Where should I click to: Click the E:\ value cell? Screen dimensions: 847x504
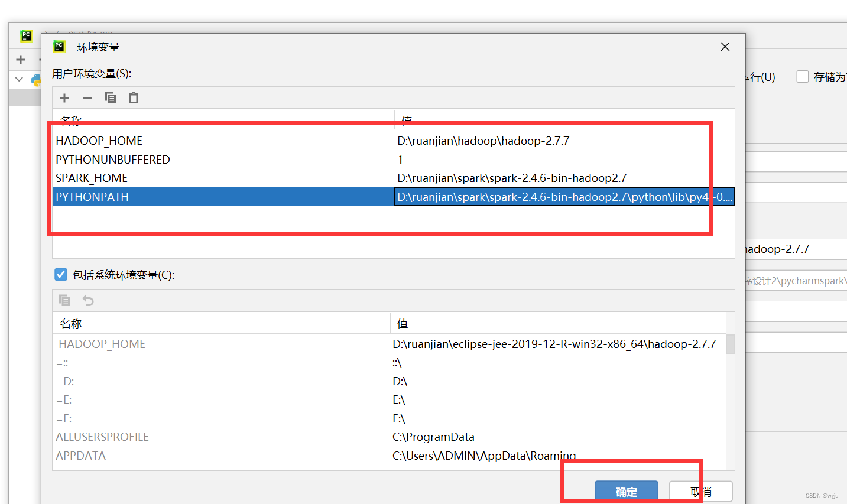[399, 400]
